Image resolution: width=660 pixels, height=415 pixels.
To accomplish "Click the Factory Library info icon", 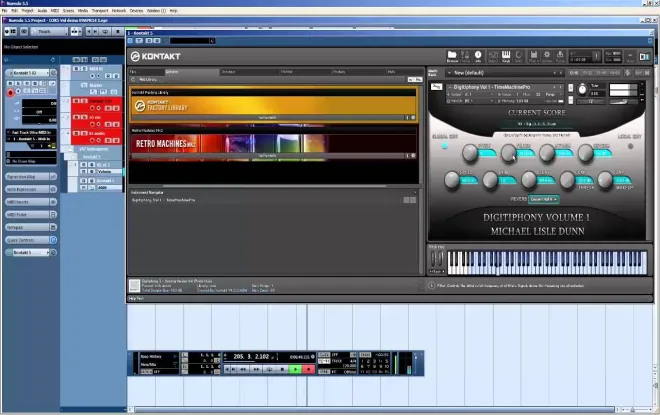I will tap(407, 117).
